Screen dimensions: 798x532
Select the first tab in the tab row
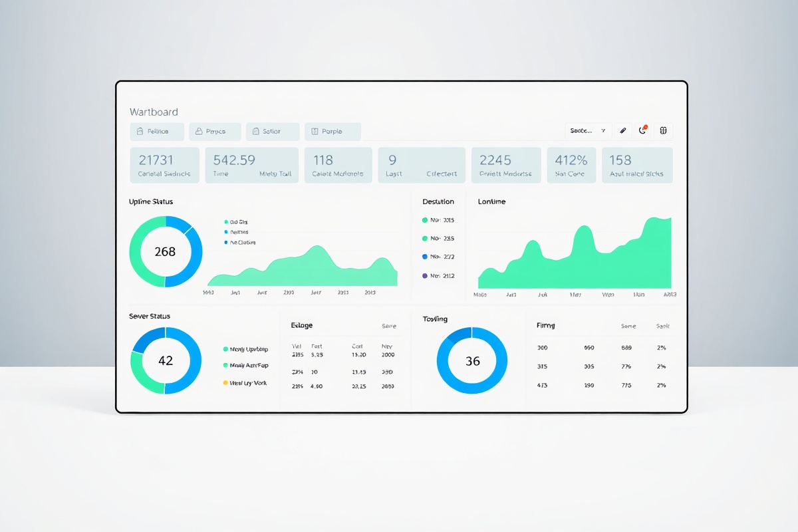(x=157, y=132)
